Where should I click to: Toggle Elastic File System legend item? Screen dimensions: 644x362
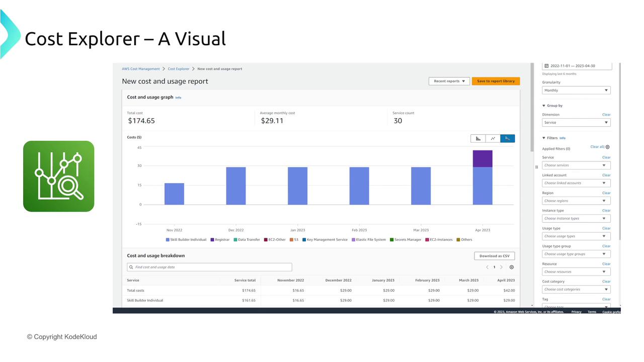tap(369, 240)
